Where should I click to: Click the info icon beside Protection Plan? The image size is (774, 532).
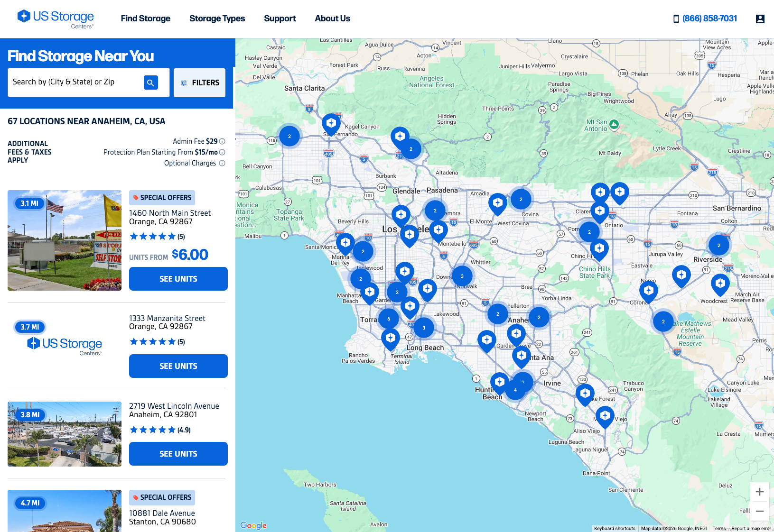point(222,152)
